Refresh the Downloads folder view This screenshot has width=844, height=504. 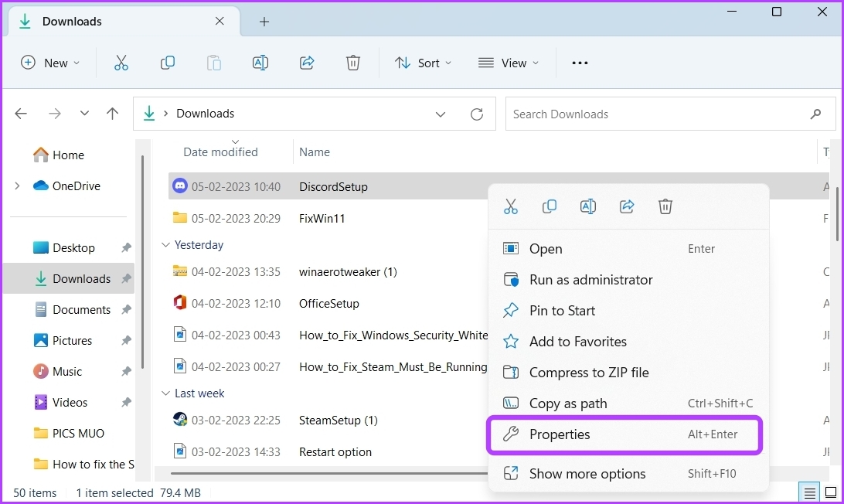click(x=477, y=114)
